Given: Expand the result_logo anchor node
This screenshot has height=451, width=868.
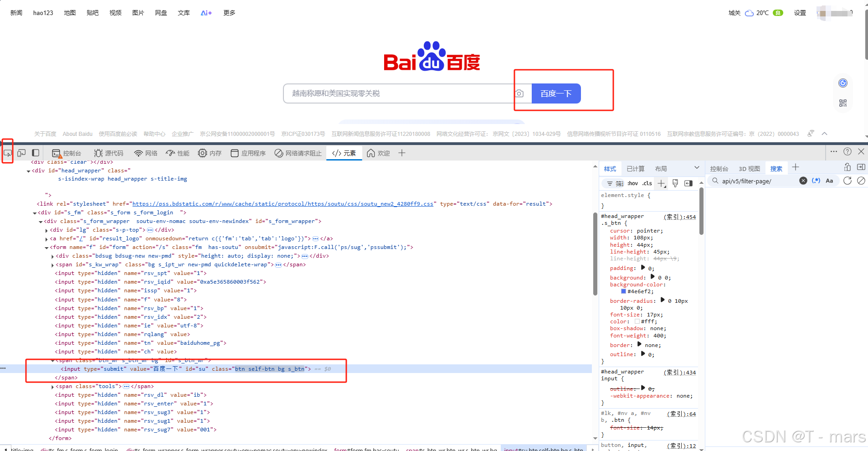Looking at the screenshot, I should click(x=46, y=239).
